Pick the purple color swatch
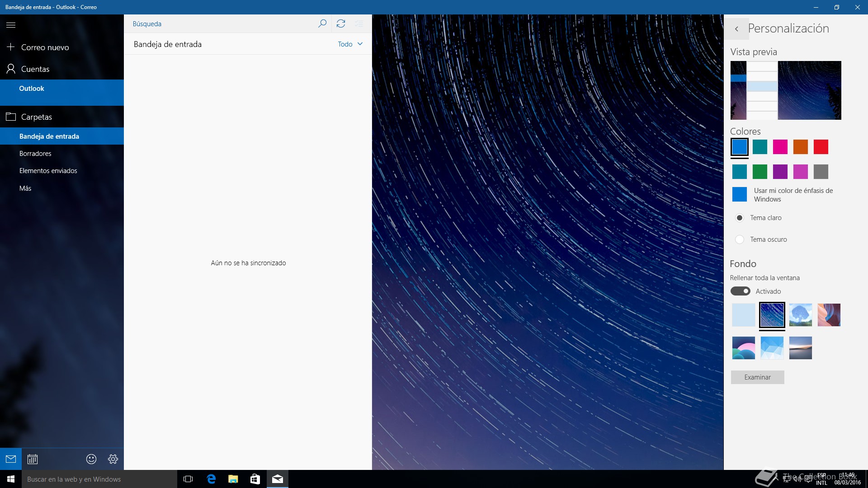Screen dimensions: 868x488 click(x=780, y=172)
